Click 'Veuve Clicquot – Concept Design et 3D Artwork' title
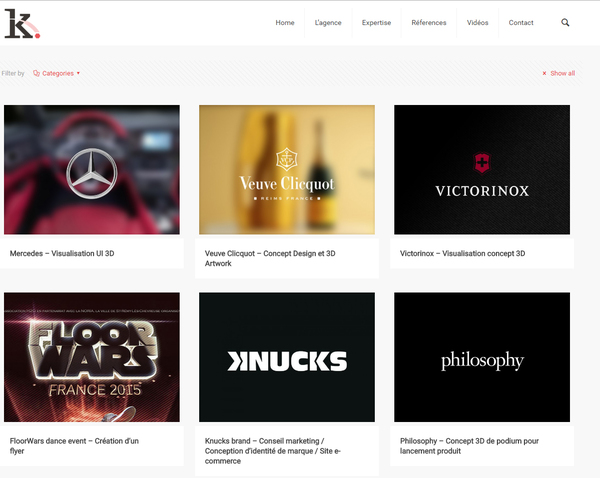Image resolution: width=600 pixels, height=478 pixels. [270, 258]
